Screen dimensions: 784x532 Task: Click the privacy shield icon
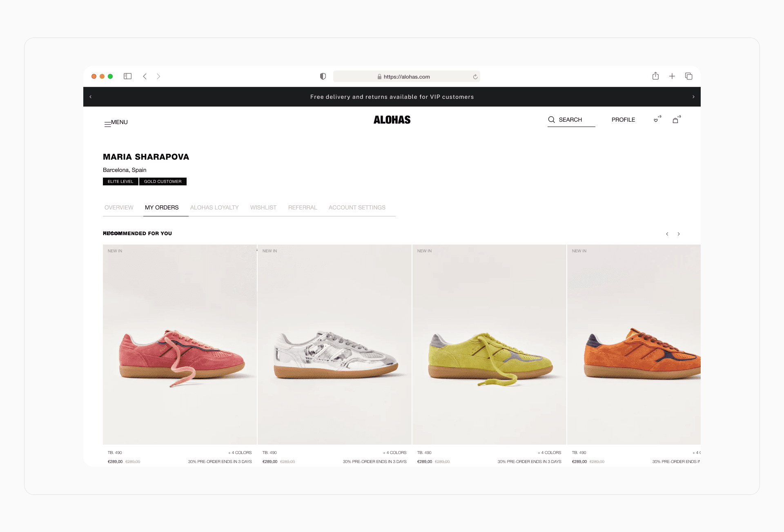click(x=323, y=76)
